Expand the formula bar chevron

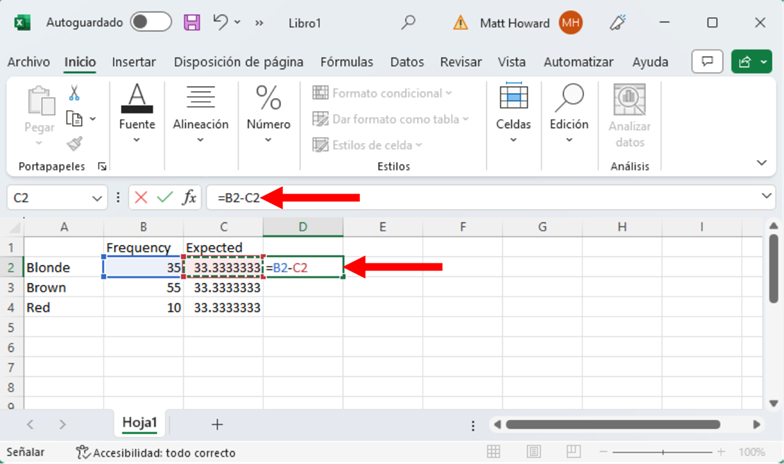766,197
